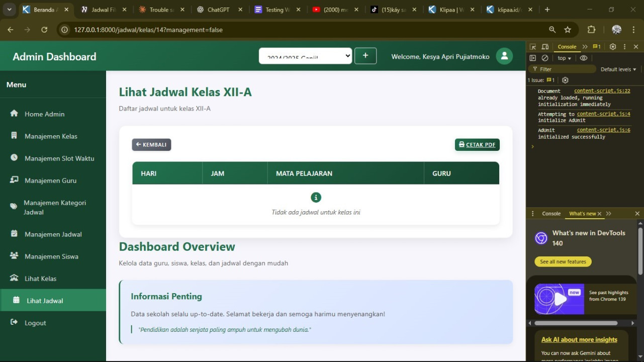Open Manajemen Jadwal menu item

coord(53,234)
